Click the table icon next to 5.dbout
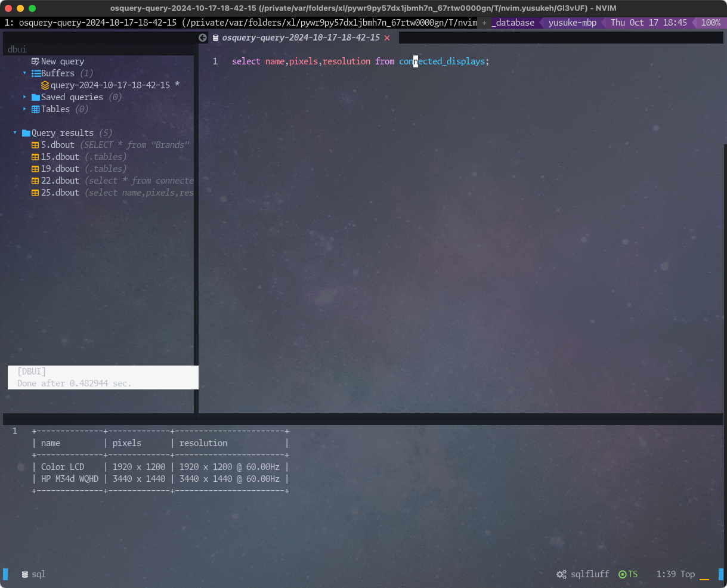The image size is (727, 588). pos(35,145)
